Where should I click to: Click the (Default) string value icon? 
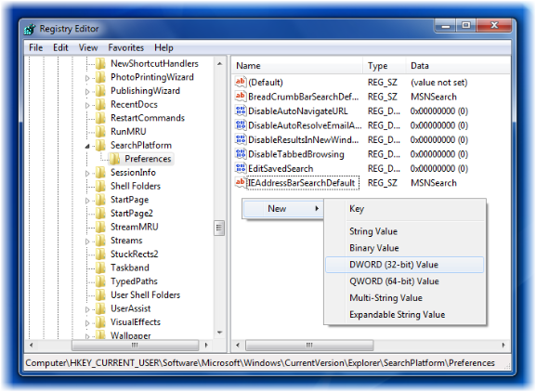(x=241, y=82)
